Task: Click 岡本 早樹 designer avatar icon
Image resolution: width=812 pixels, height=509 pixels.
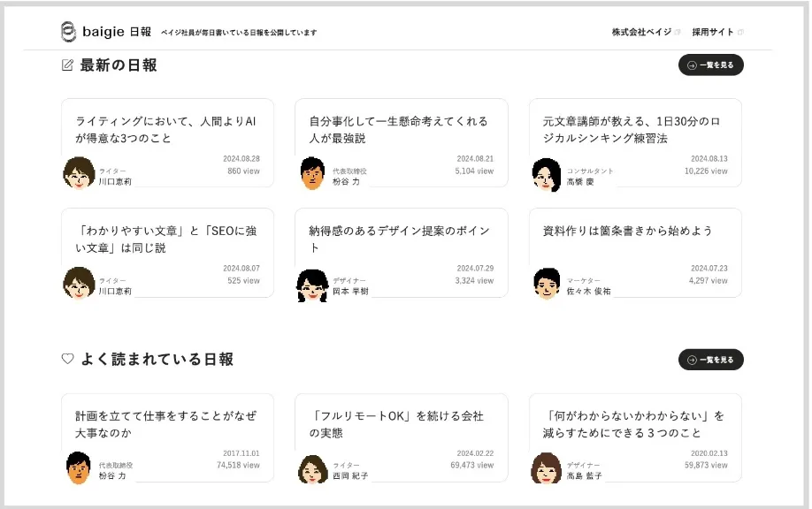Action: (x=312, y=285)
